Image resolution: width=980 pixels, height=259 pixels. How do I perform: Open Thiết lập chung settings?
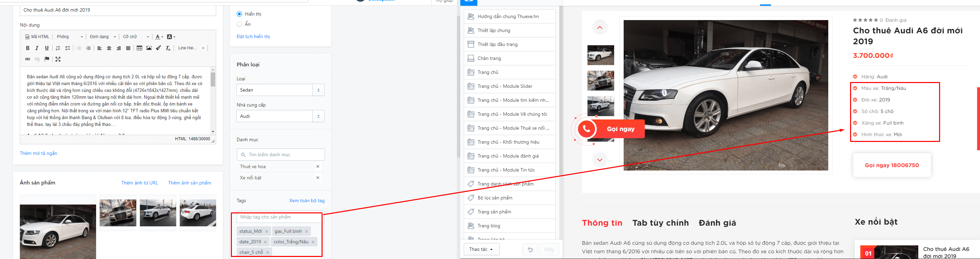pyautogui.click(x=509, y=30)
